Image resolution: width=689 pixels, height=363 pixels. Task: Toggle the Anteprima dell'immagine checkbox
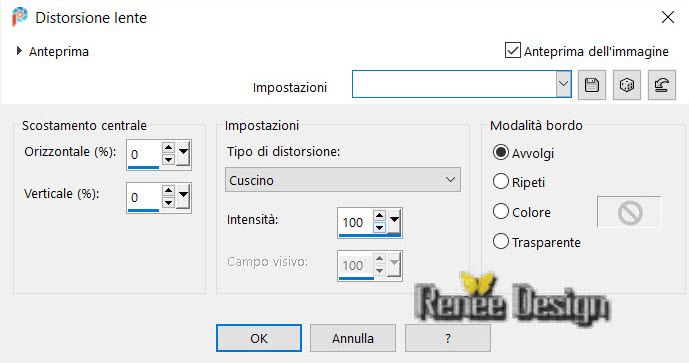pos(513,51)
